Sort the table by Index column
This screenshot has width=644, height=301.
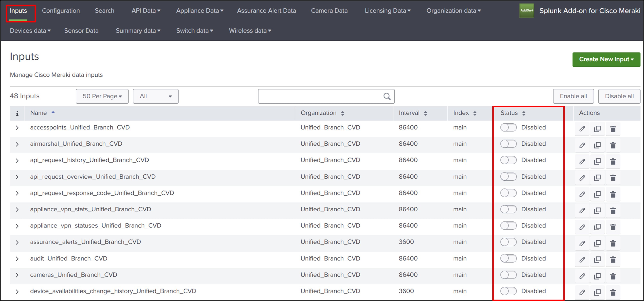[x=465, y=113]
